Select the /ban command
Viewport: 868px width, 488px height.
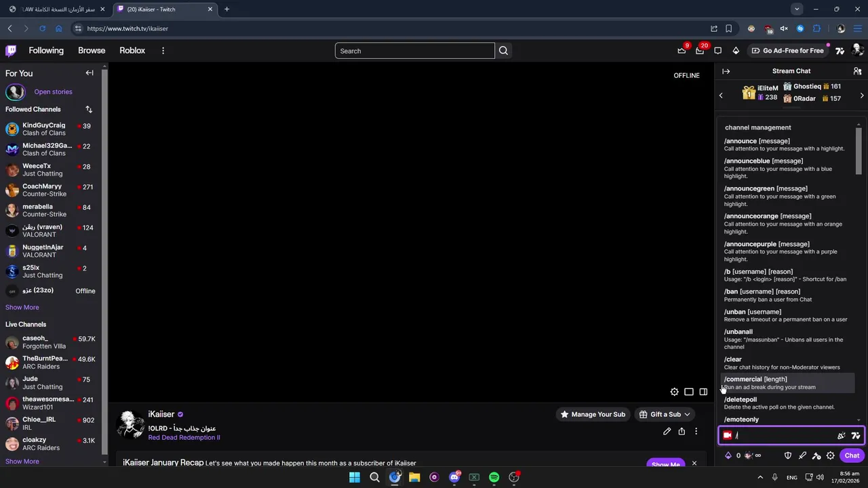[x=787, y=295]
